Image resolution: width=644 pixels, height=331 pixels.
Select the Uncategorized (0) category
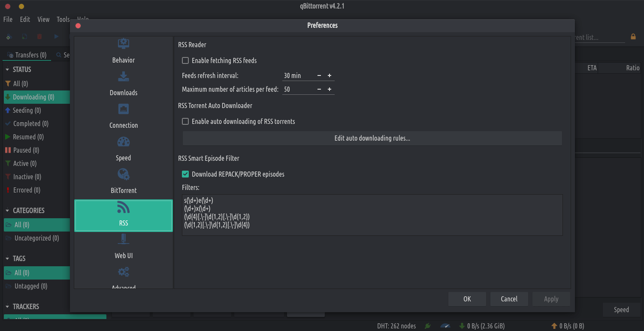(x=37, y=238)
